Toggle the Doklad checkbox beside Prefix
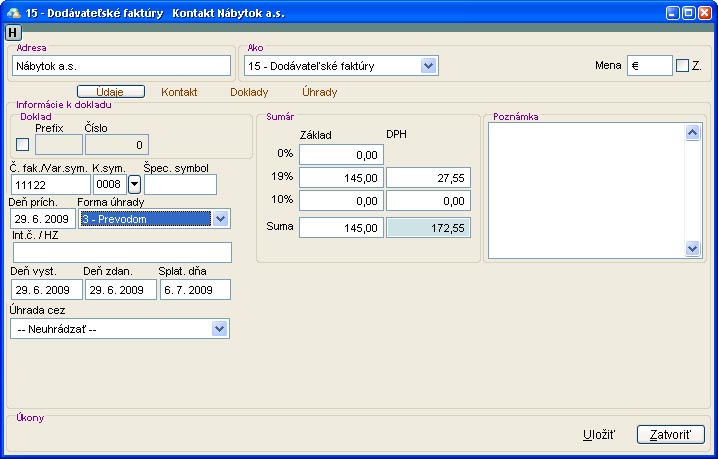The width and height of the screenshot is (718, 459). (x=23, y=145)
